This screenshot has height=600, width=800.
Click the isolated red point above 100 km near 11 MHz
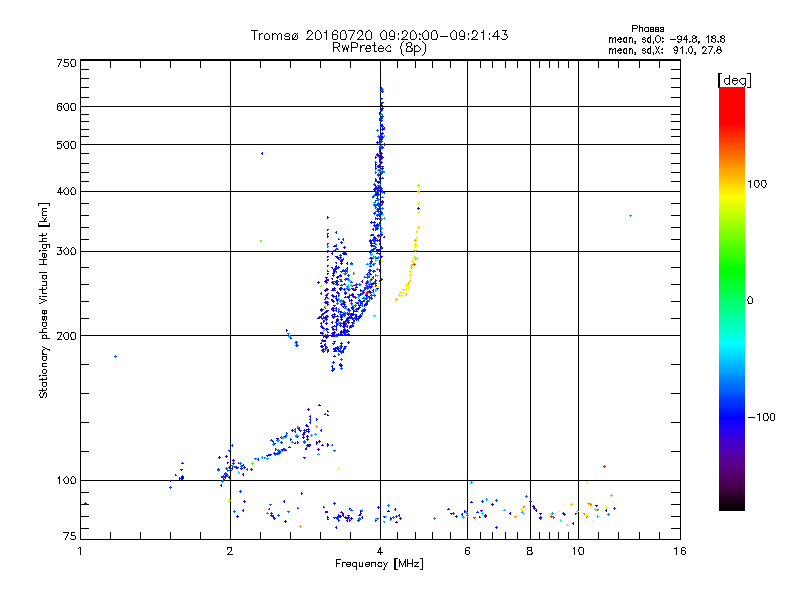click(605, 466)
